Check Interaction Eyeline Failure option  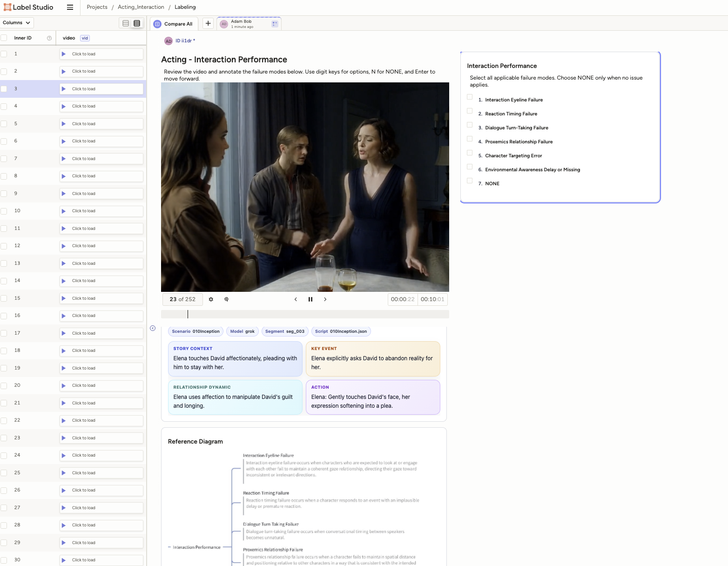point(470,97)
